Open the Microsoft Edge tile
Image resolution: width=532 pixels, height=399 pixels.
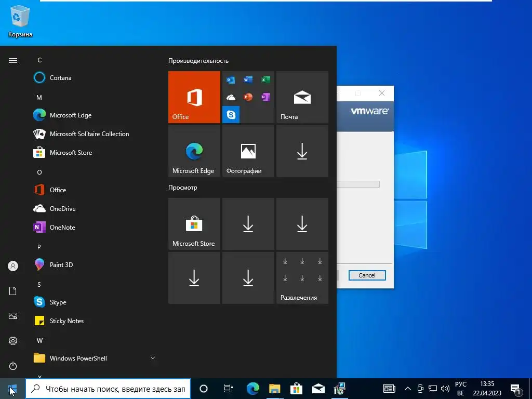[x=194, y=151]
